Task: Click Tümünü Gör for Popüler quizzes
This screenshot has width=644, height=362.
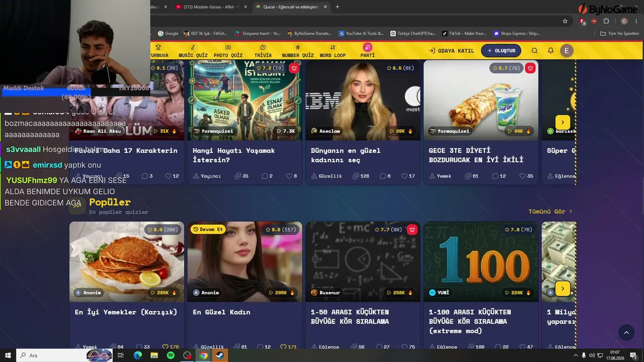Action: tap(550, 212)
